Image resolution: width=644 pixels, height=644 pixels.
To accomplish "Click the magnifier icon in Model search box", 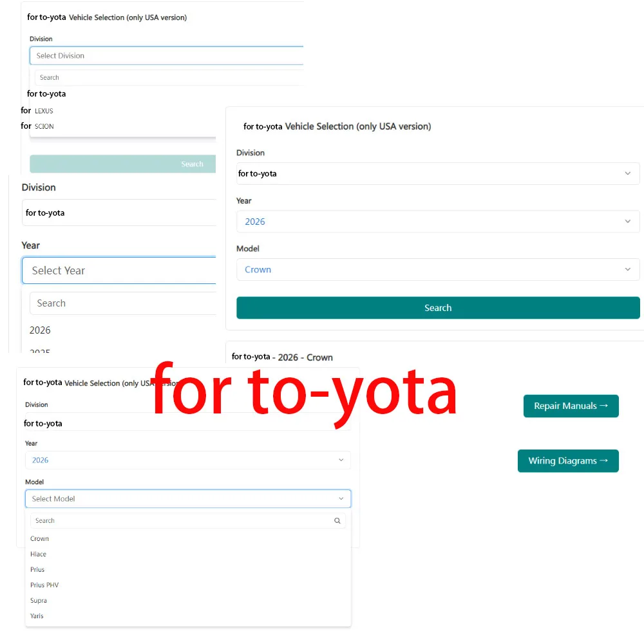I will (337, 521).
